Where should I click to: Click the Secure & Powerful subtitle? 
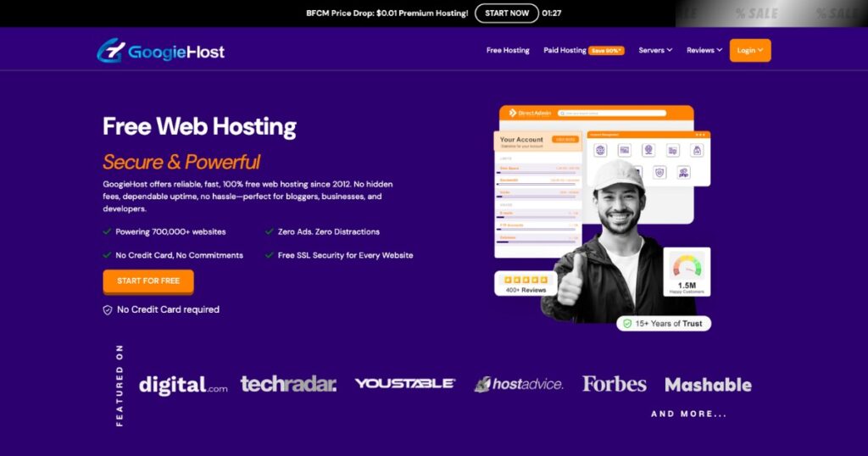181,162
